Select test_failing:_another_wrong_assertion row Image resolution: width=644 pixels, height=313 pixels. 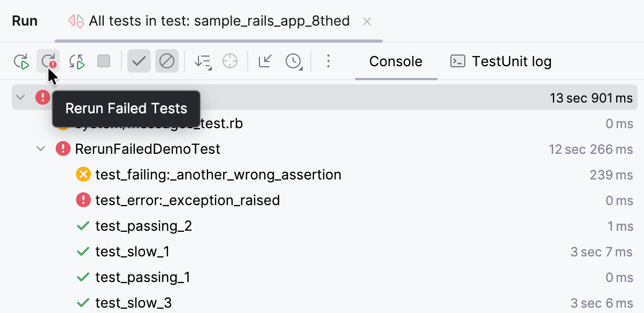325,174
